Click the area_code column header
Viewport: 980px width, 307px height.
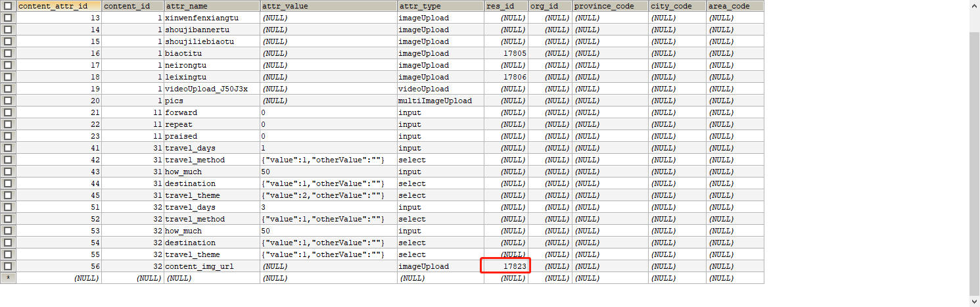[x=735, y=6]
